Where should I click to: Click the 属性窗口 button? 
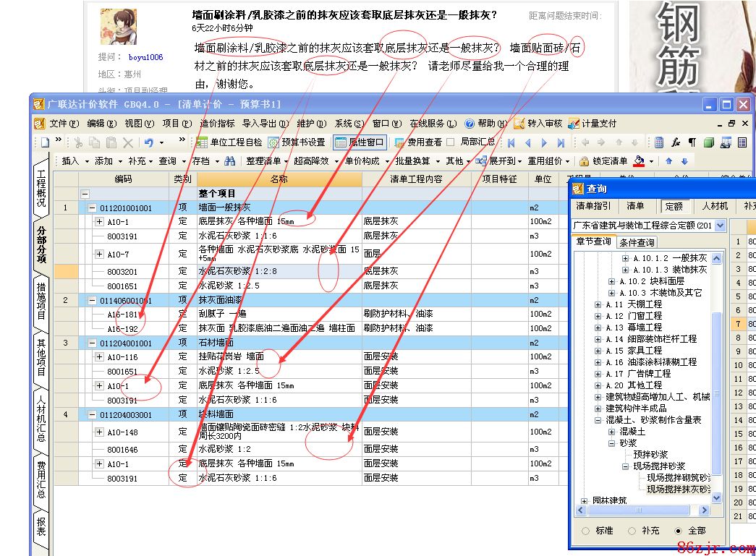coord(360,142)
